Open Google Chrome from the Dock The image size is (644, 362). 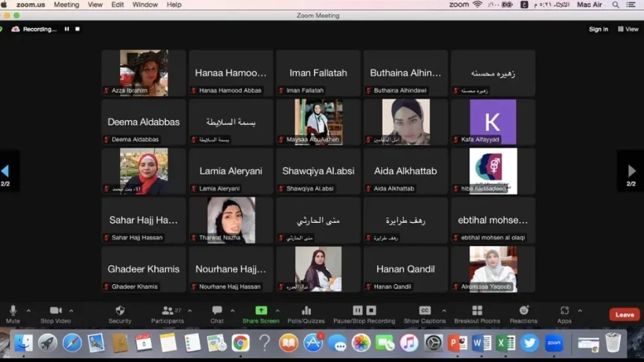tap(240, 343)
